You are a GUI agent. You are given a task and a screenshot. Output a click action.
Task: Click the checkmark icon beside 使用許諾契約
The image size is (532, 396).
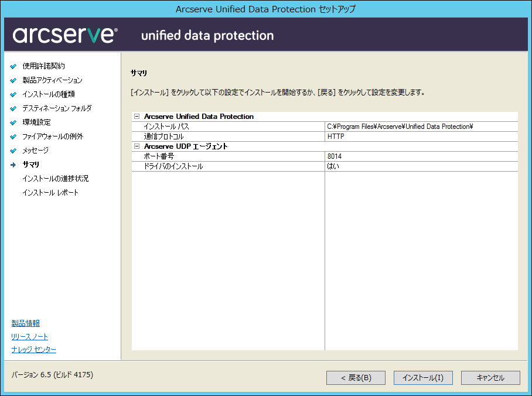point(13,66)
